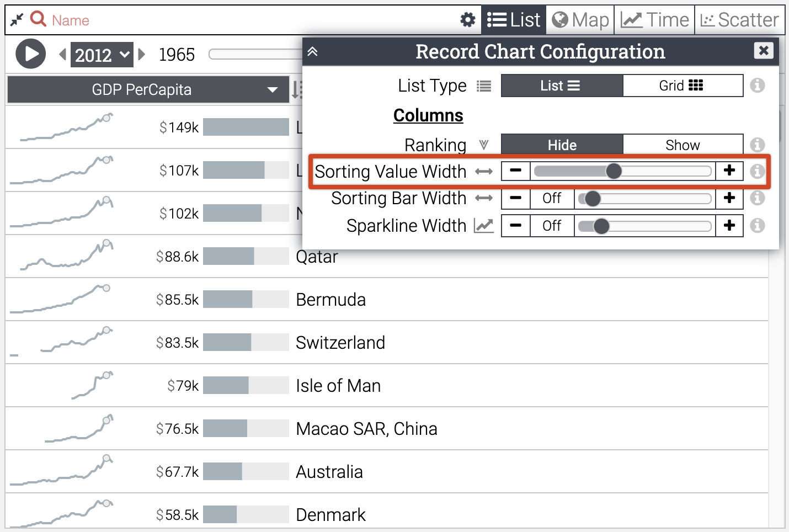Image resolution: width=789 pixels, height=532 pixels.
Task: Step to next year with right arrow
Action: pyautogui.click(x=142, y=54)
